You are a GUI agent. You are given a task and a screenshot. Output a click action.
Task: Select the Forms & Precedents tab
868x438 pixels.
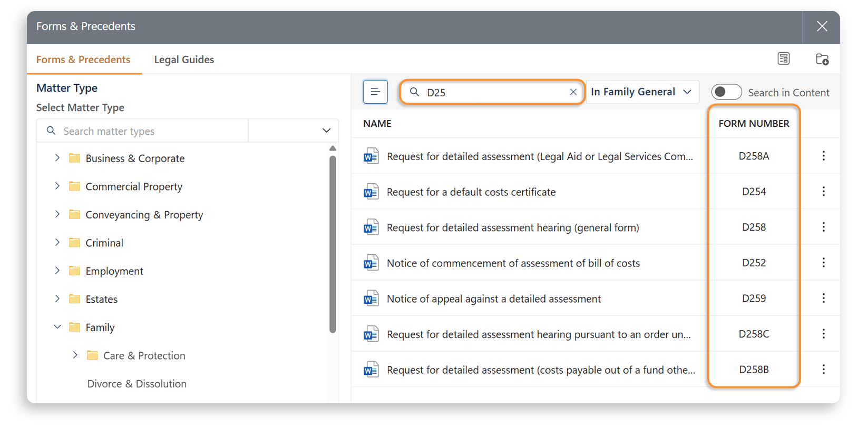(x=83, y=59)
